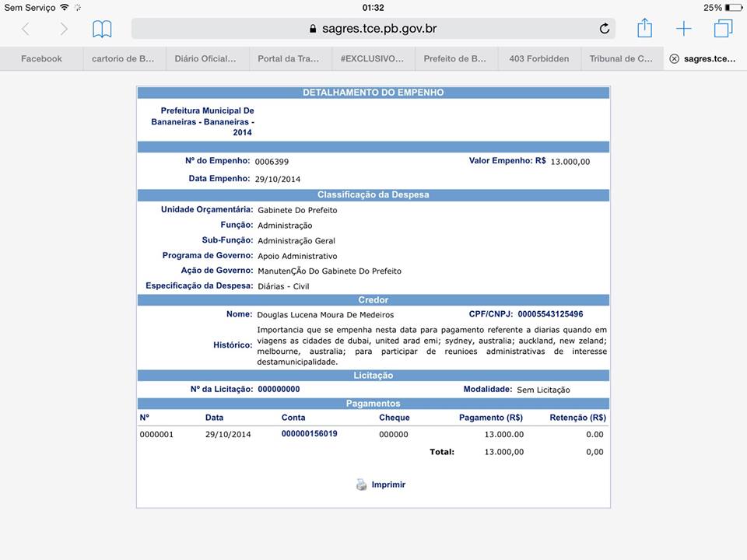This screenshot has height=560, width=747.
Task: Click the Classificação da Despesa header
Action: pyautogui.click(x=373, y=194)
